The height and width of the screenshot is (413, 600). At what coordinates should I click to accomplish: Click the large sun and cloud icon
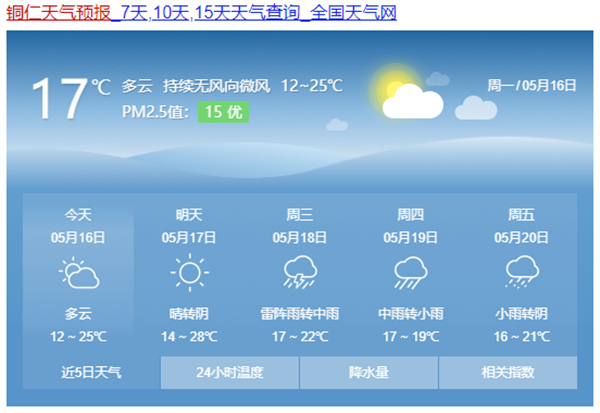(406, 96)
